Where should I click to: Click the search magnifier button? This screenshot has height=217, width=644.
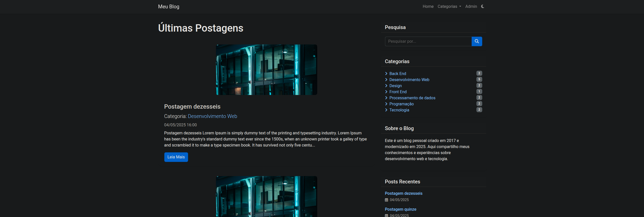477,41
